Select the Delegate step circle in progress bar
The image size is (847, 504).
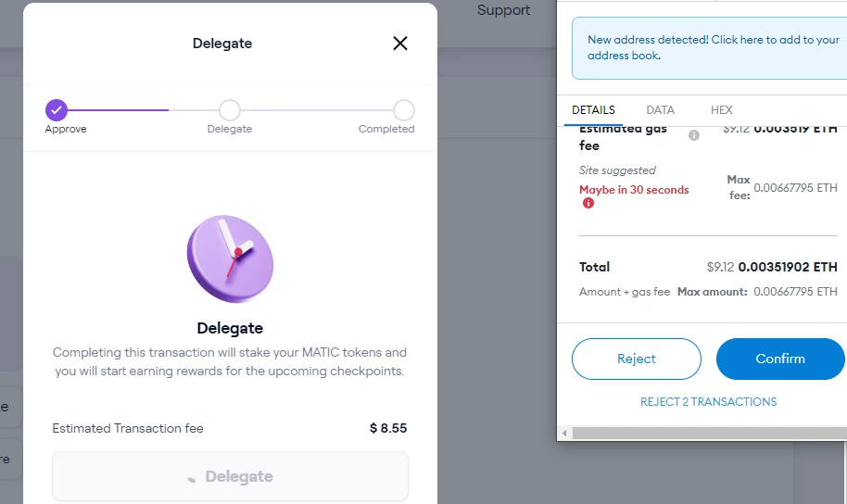click(x=230, y=110)
